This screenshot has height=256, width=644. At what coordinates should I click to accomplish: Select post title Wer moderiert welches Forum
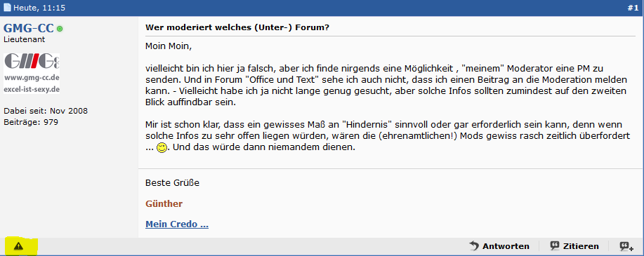point(237,28)
